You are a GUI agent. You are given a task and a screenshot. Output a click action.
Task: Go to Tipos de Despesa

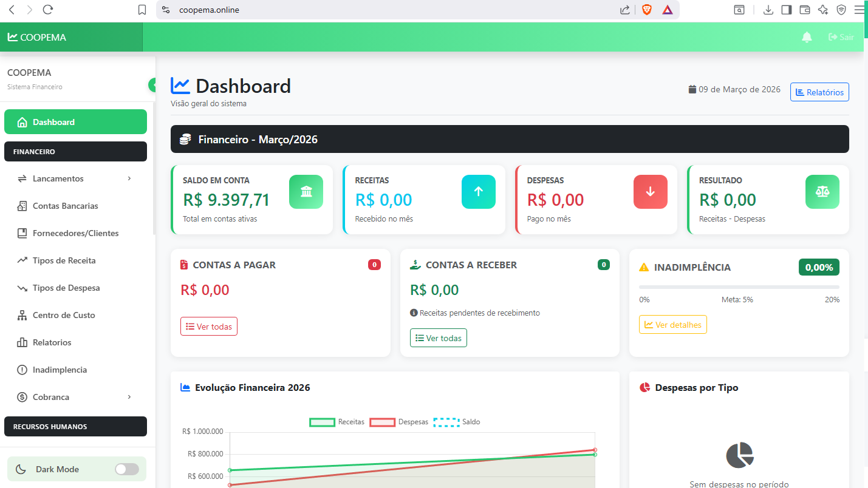(x=75, y=288)
